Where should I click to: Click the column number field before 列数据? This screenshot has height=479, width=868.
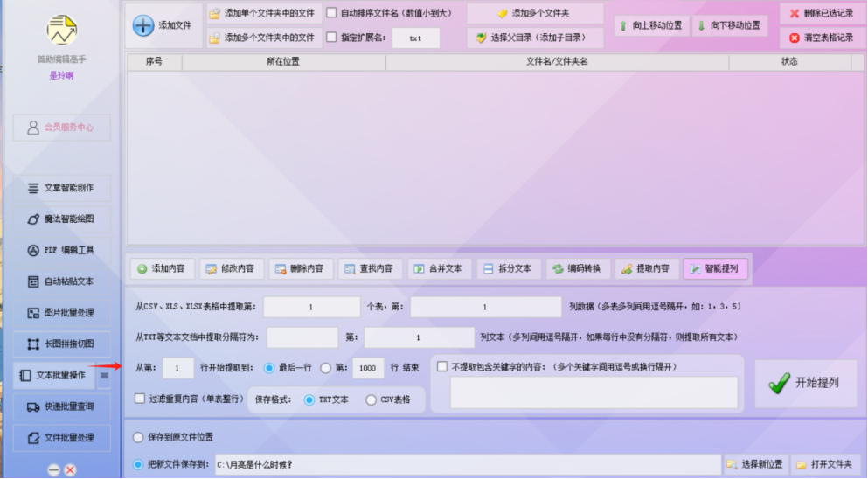click(x=485, y=307)
